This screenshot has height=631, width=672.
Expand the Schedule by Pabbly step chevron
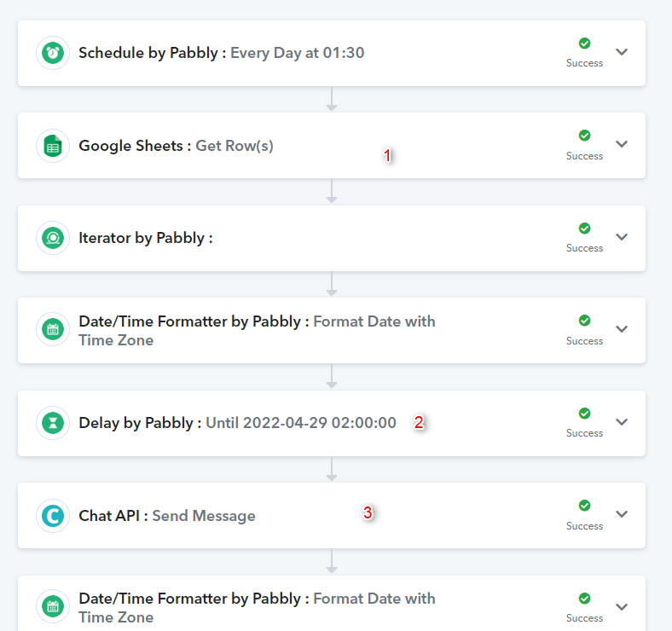pos(622,52)
